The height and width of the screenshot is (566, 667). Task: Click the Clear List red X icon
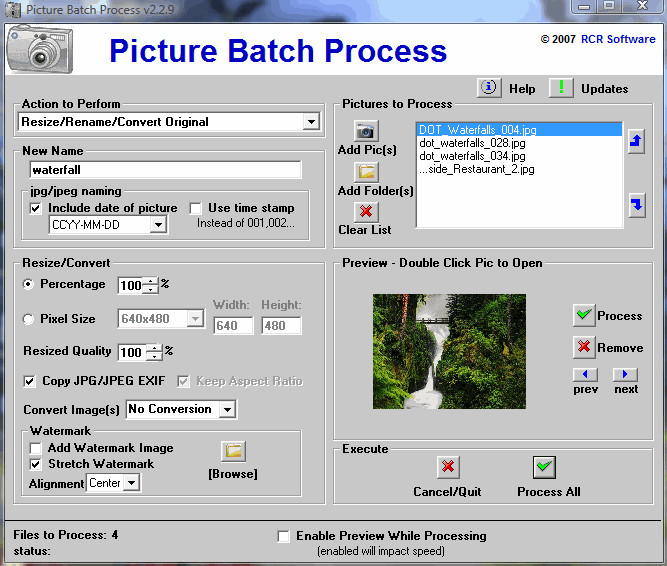(366, 211)
